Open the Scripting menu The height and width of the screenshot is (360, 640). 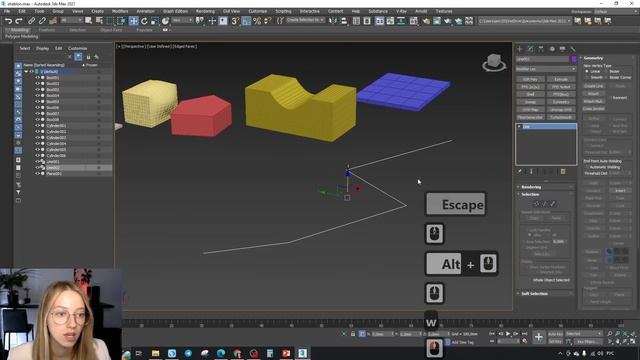[x=283, y=11]
